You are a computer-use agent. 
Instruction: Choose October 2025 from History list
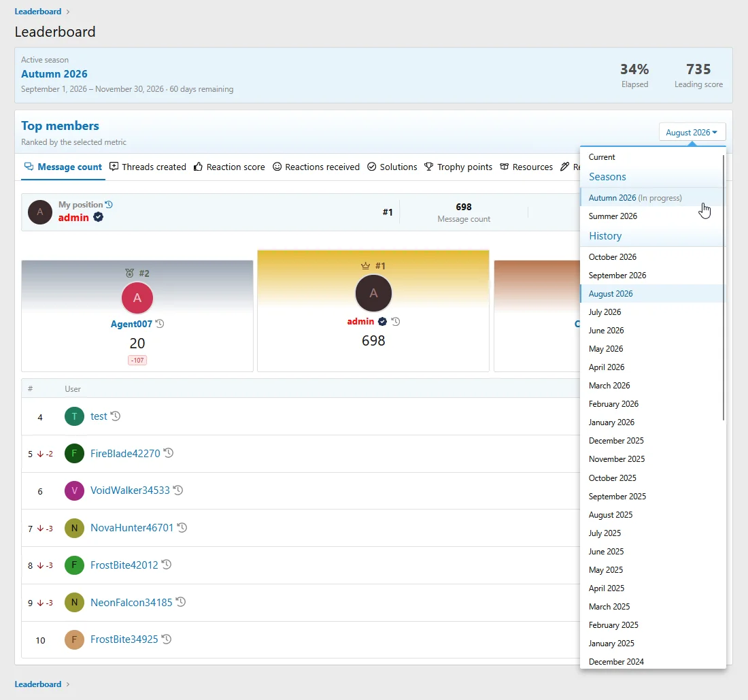click(x=651, y=478)
